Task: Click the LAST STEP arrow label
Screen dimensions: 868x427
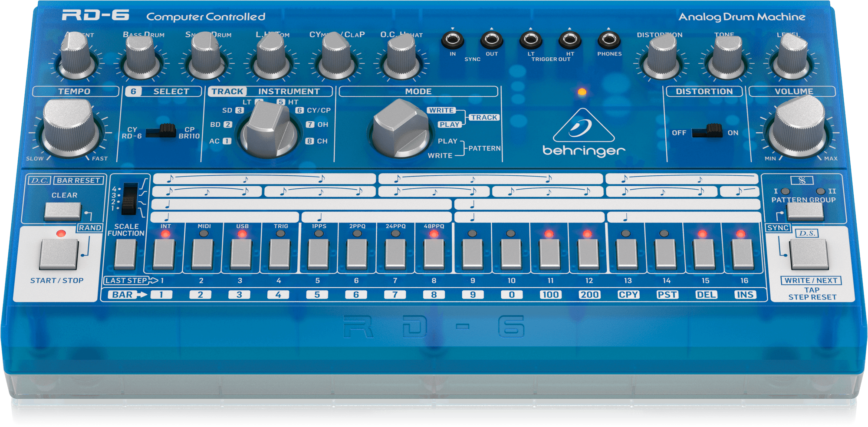Action: tap(131, 280)
